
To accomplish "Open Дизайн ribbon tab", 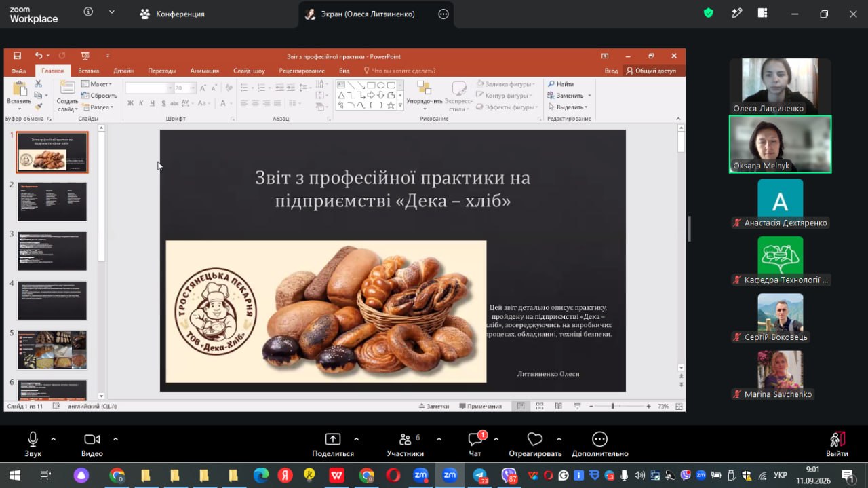I will point(123,71).
